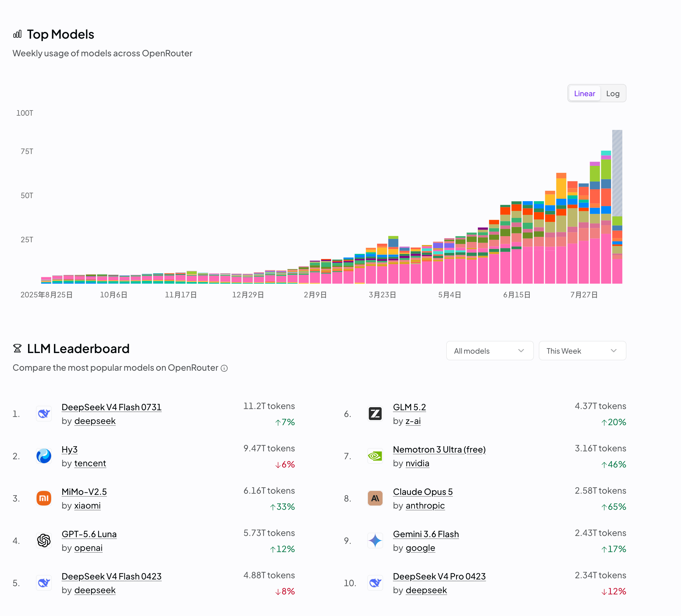The height and width of the screenshot is (616, 681).
Task: Click the Nvidia logo for Nemotron 3 Ultra
Action: click(375, 456)
